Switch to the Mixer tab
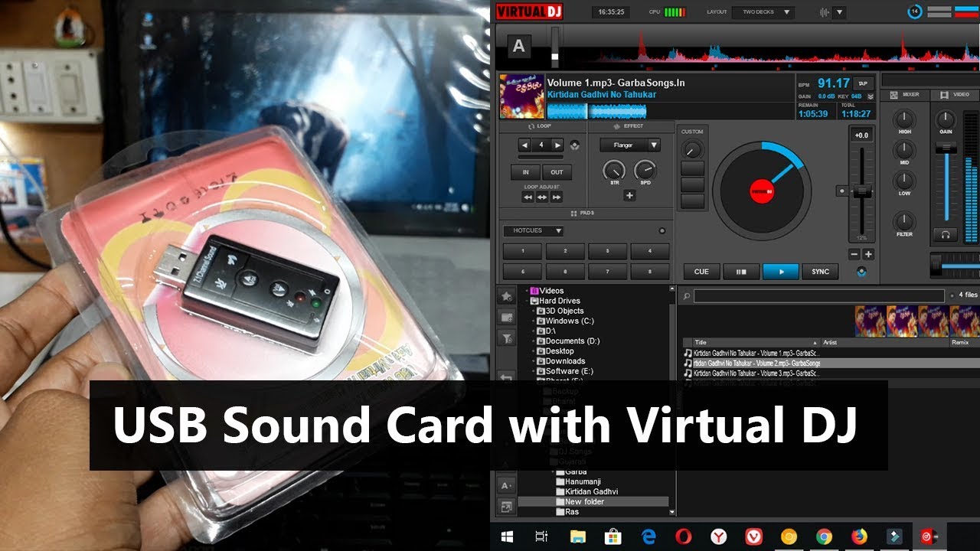 904,94
